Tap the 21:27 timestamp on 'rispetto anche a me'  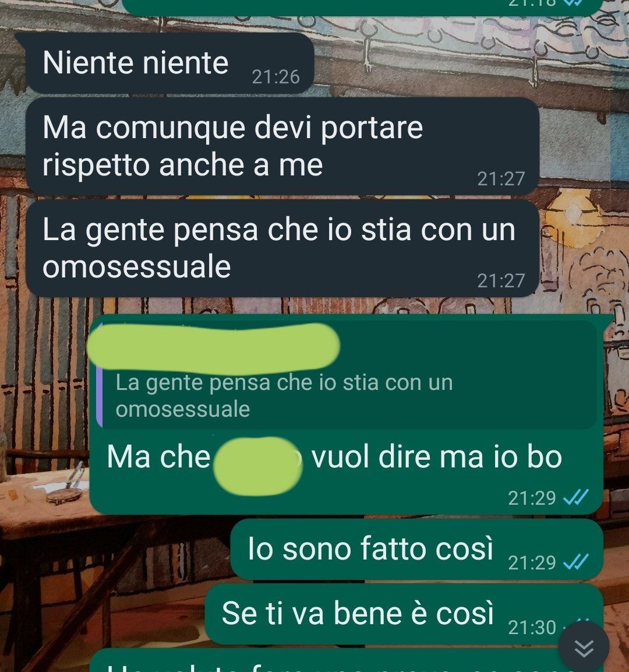pos(501,179)
